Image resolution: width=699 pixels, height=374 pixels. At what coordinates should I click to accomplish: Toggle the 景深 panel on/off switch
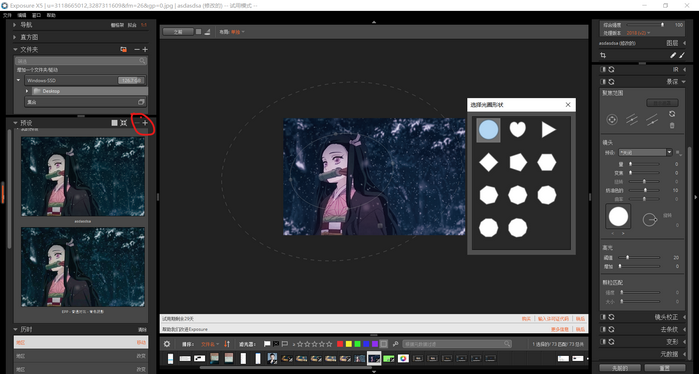603,82
